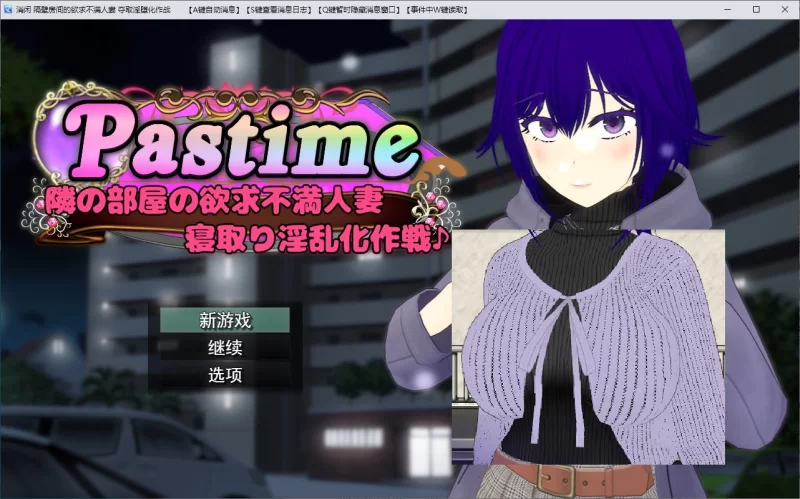Screen dimensions: 800x499
Task: Maximize the game window
Action: 757,10
